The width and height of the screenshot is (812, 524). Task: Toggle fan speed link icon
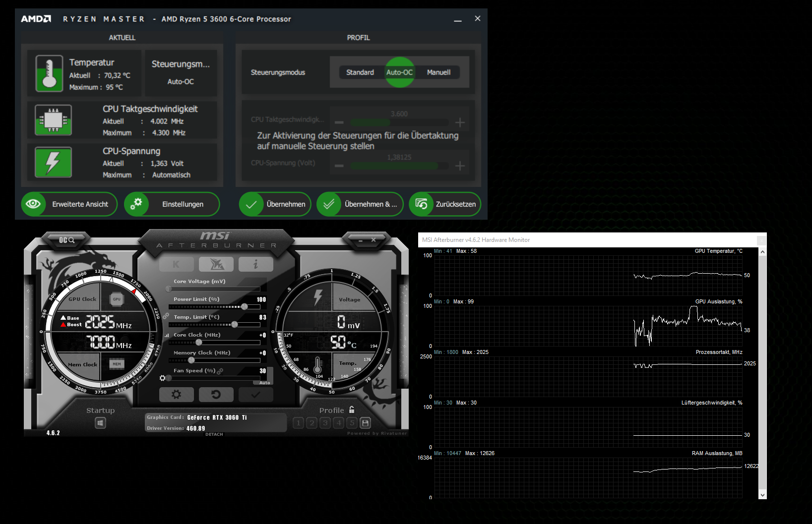coord(220,371)
